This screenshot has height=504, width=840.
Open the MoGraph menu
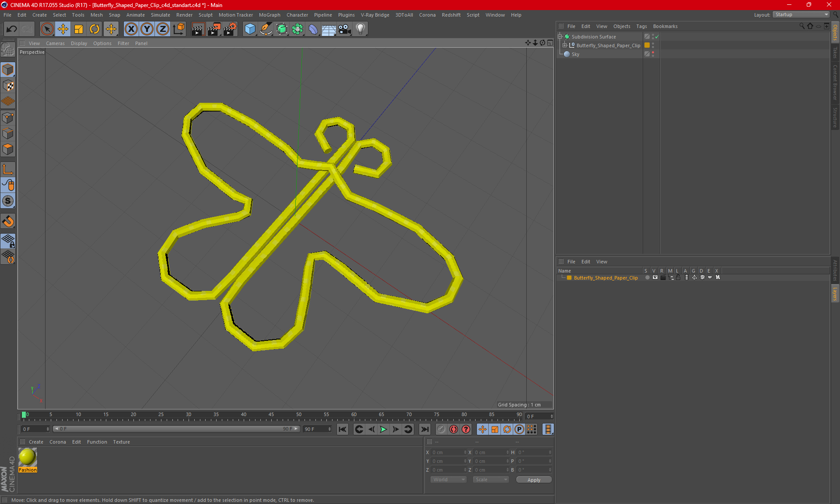(269, 15)
